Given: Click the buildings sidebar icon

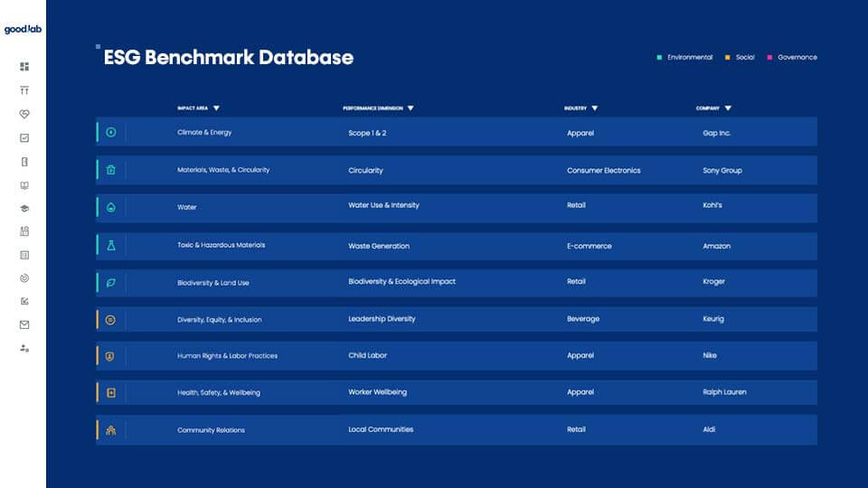Looking at the screenshot, I should click(24, 231).
